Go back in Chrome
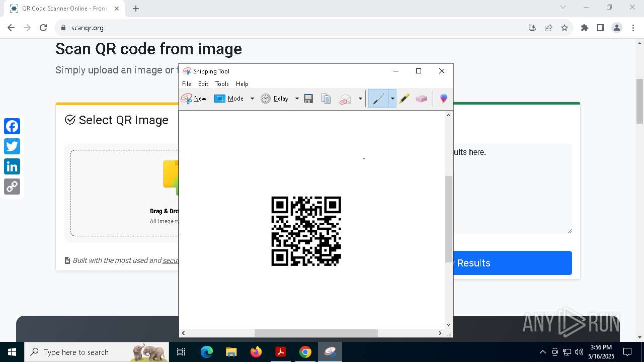The width and height of the screenshot is (644, 362). (x=11, y=28)
